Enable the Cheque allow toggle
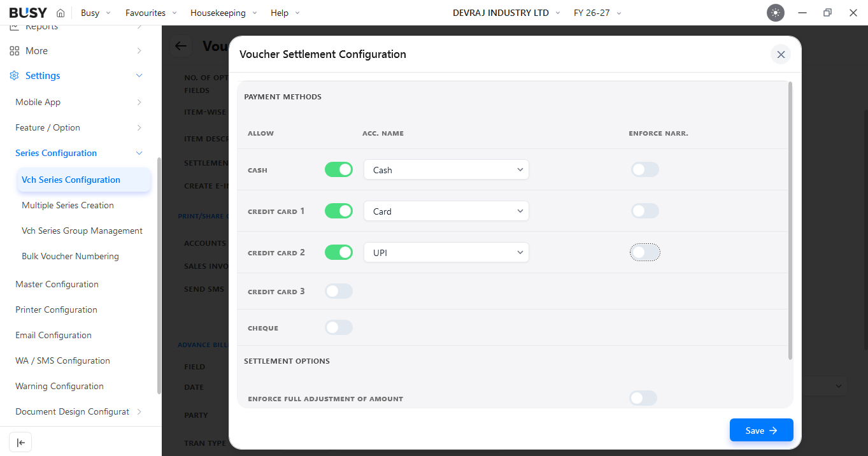 [339, 327]
